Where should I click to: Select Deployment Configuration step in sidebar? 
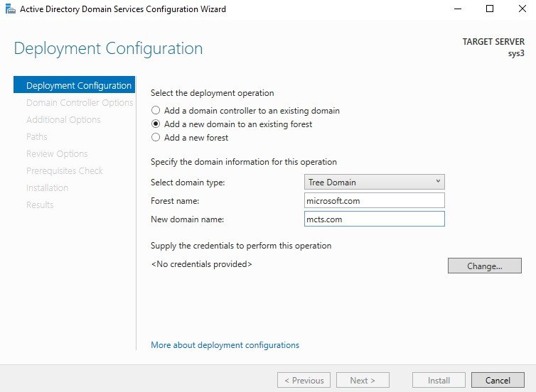[x=74, y=85]
